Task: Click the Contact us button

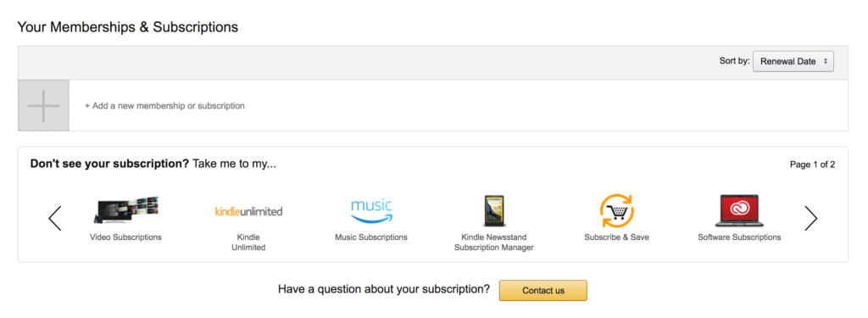Action: coord(543,290)
